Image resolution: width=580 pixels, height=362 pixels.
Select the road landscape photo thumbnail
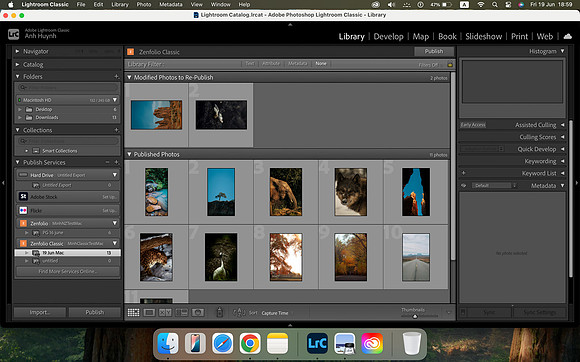pyautogui.click(x=416, y=257)
